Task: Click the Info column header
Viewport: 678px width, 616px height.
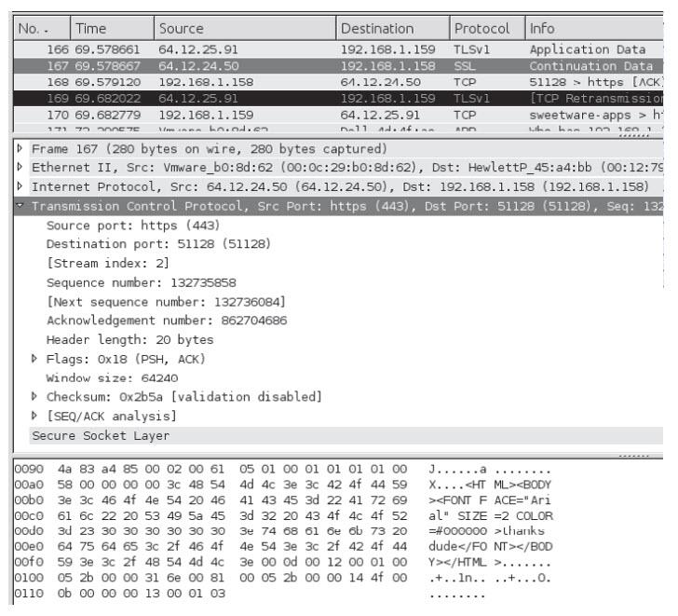Action: pos(594,29)
